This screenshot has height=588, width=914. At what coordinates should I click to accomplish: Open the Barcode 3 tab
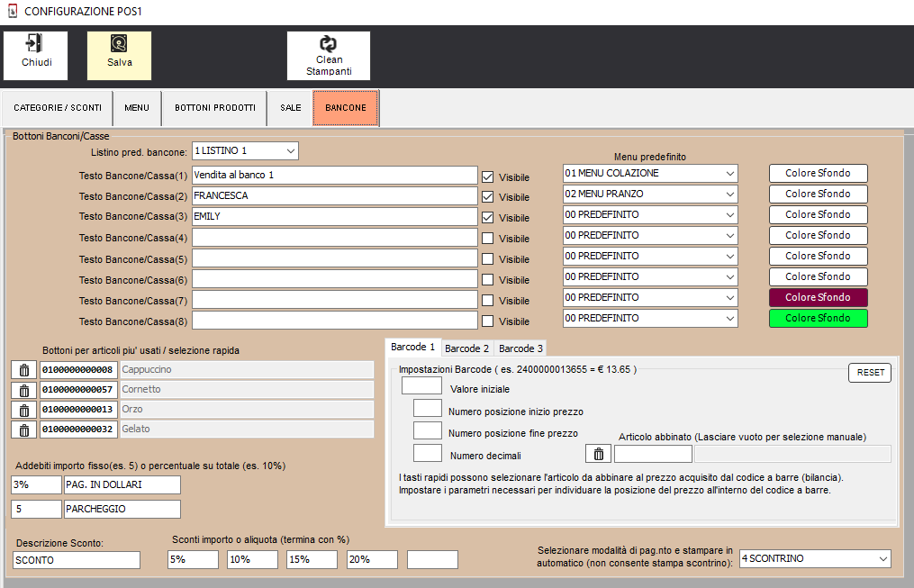(x=520, y=348)
